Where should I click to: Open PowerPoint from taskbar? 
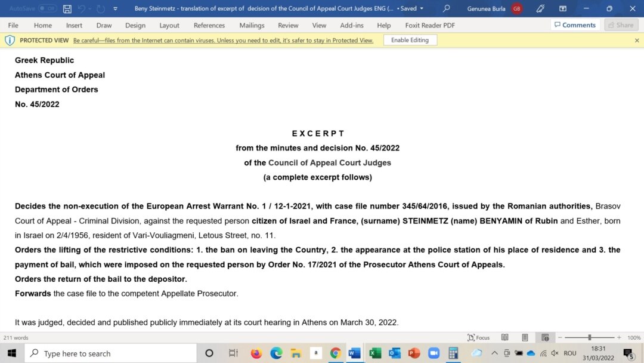pyautogui.click(x=414, y=353)
